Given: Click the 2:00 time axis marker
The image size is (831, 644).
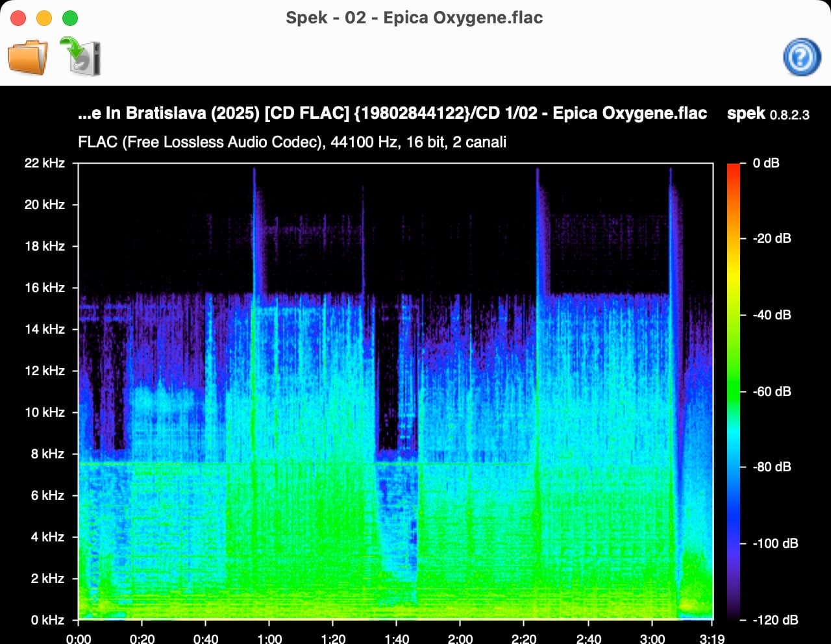Looking at the screenshot, I should tap(460, 638).
